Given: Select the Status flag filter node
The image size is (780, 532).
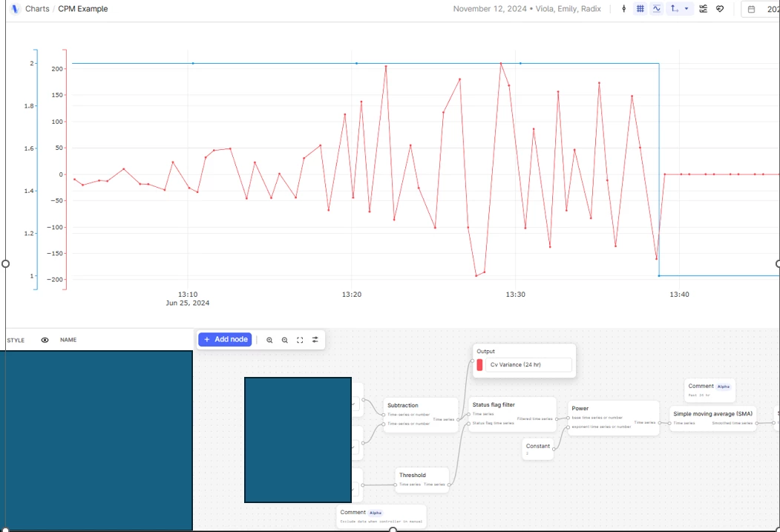Looking at the screenshot, I should (x=512, y=414).
